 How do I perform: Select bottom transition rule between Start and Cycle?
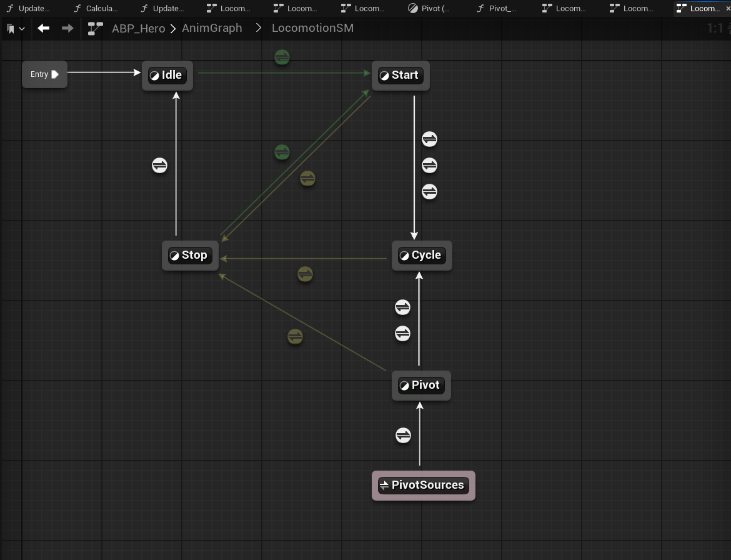pyautogui.click(x=429, y=192)
